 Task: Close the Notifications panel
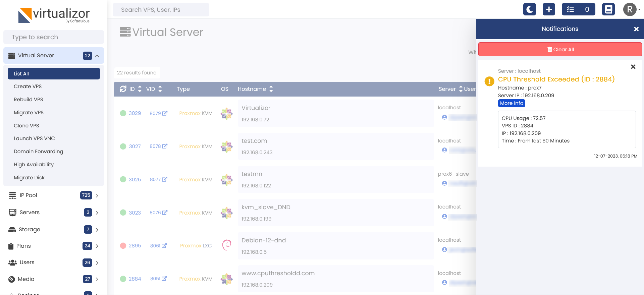(x=636, y=29)
